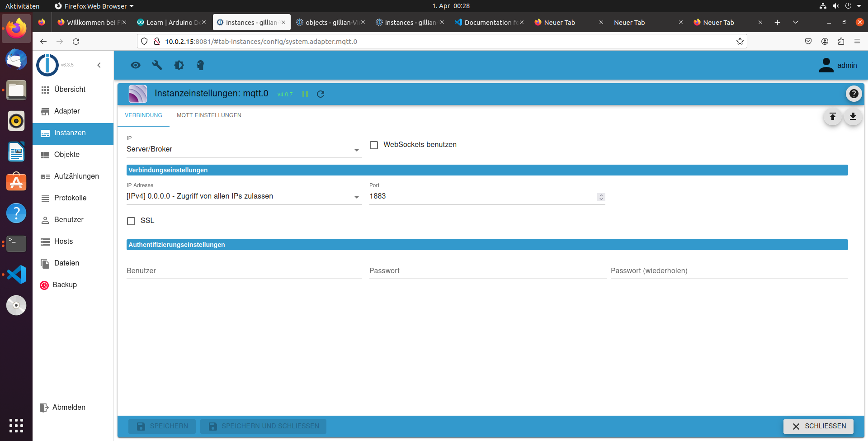Image resolution: width=868 pixels, height=441 pixels.
Task: Click download configuration arrow button
Action: pyautogui.click(x=853, y=117)
